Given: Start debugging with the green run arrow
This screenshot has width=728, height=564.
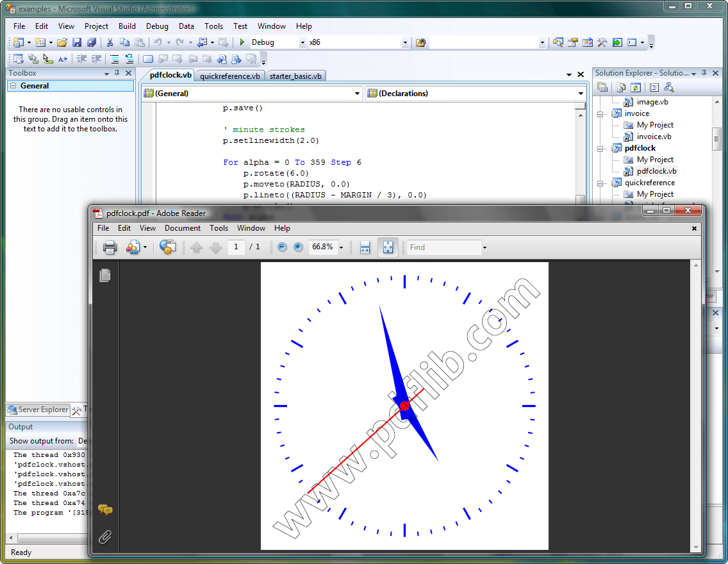Looking at the screenshot, I should pos(243,42).
